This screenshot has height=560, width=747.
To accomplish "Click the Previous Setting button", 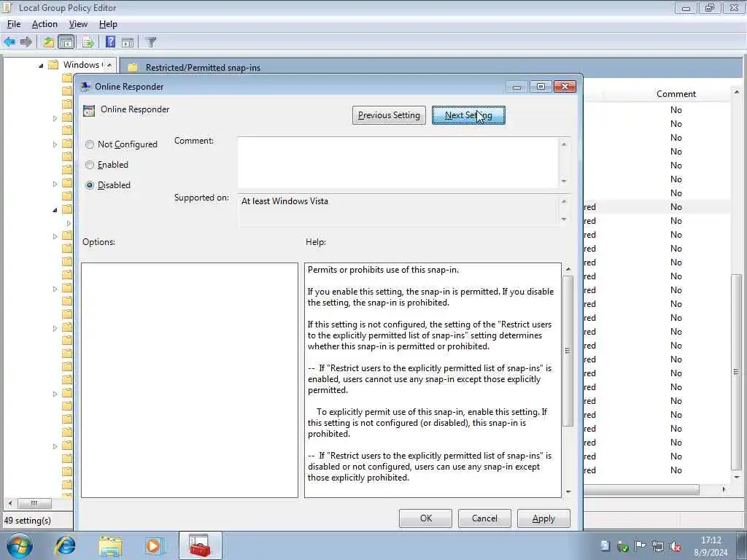I will tap(389, 115).
